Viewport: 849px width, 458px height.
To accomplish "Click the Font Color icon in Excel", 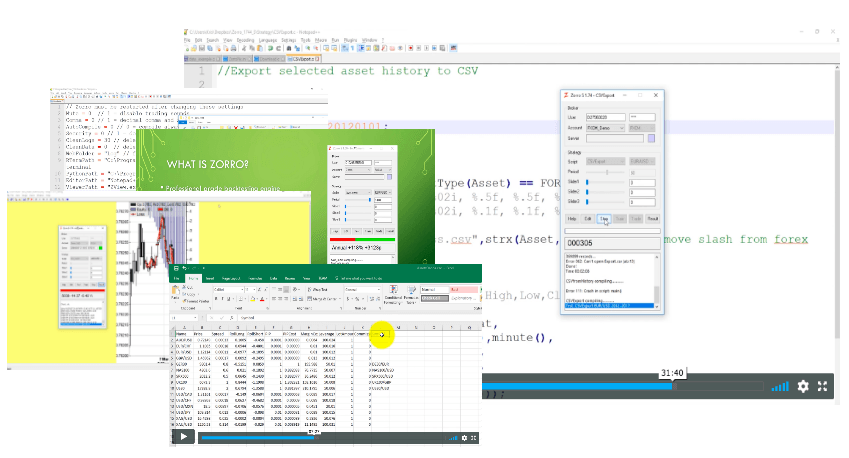I will click(262, 299).
